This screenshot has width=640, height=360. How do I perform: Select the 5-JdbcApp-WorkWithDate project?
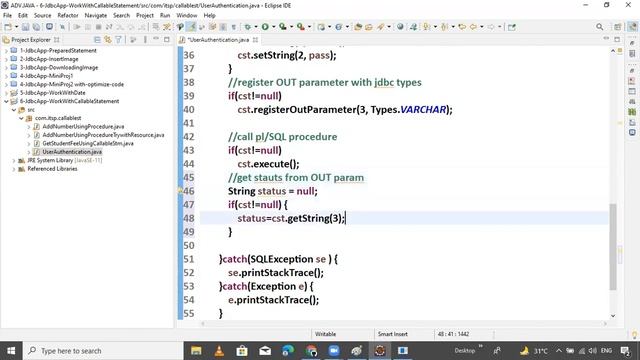pyautogui.click(x=53, y=93)
